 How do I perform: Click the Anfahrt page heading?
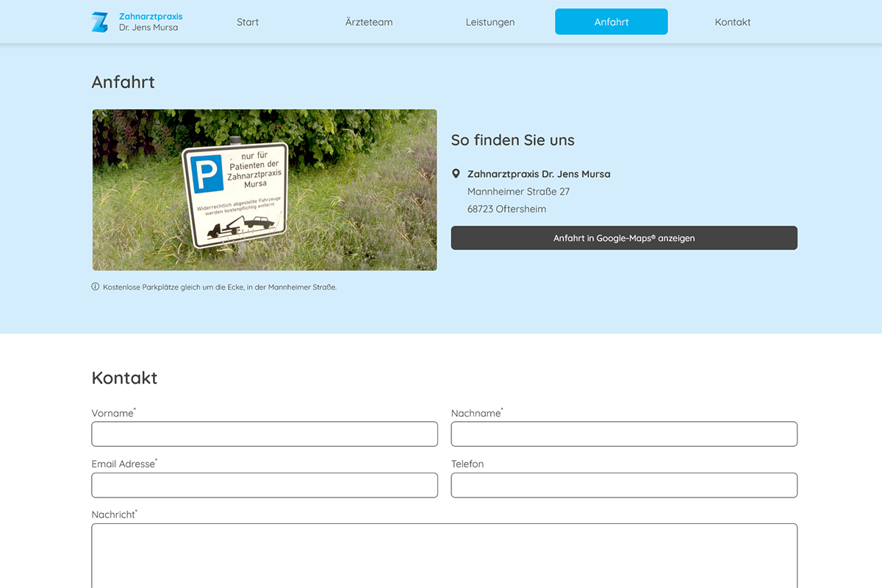123,82
